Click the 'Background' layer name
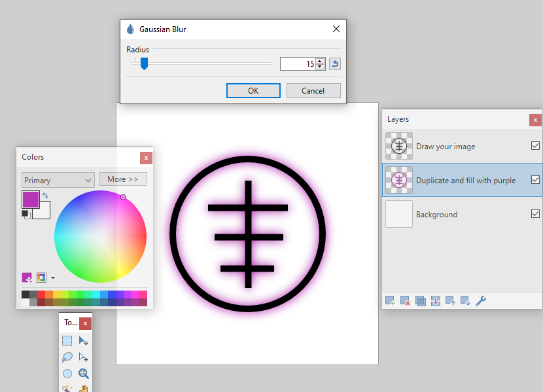543x392 pixels. 436,215
